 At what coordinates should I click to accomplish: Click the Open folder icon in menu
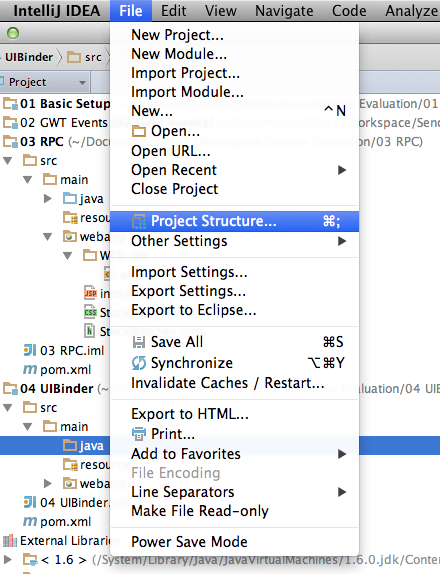click(139, 131)
